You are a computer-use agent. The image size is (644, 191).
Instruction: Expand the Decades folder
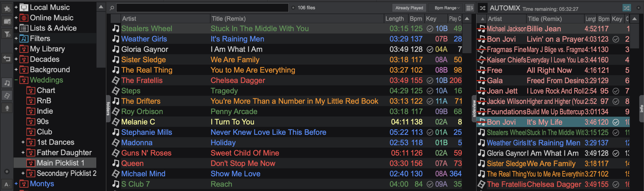[x=16, y=60]
